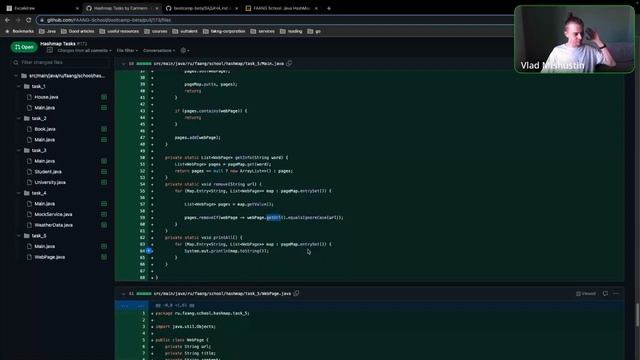Click the site info lock icon in address bar
Image resolution: width=640 pixels, height=360 pixels.
[x=42, y=20]
